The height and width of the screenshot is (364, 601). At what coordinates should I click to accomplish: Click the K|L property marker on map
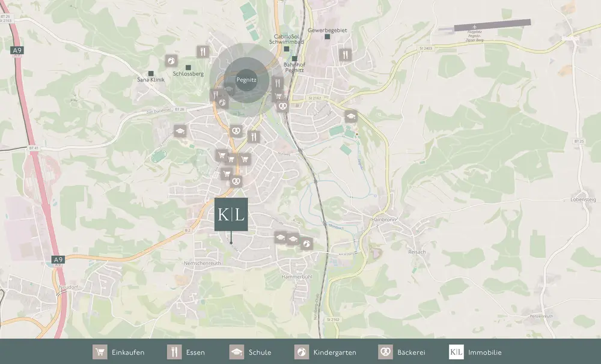(231, 214)
